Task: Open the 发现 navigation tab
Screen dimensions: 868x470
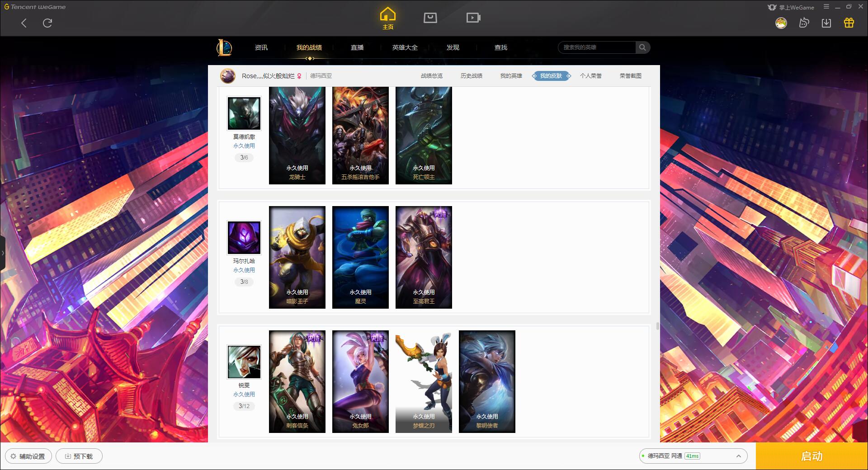Action: pyautogui.click(x=453, y=47)
